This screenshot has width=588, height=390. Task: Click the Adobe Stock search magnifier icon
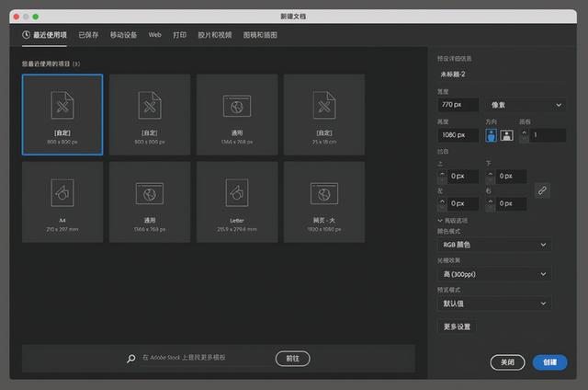coord(130,359)
